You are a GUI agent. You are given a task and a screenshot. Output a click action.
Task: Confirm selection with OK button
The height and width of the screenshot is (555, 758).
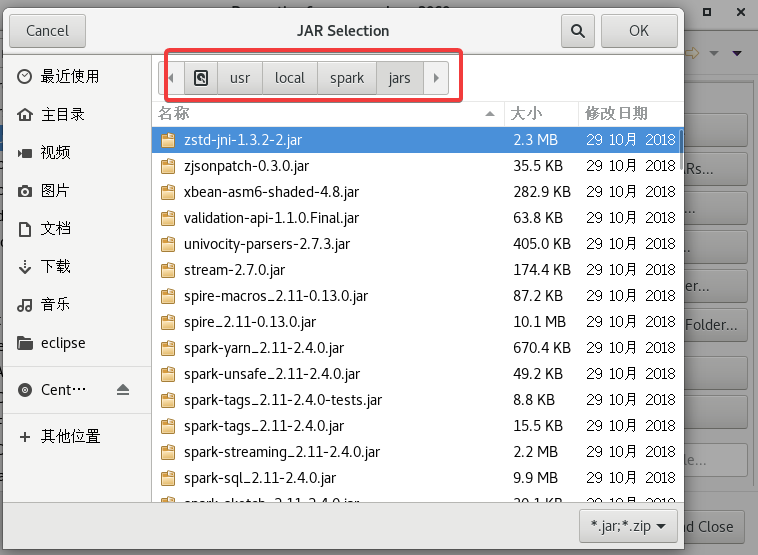click(x=639, y=31)
